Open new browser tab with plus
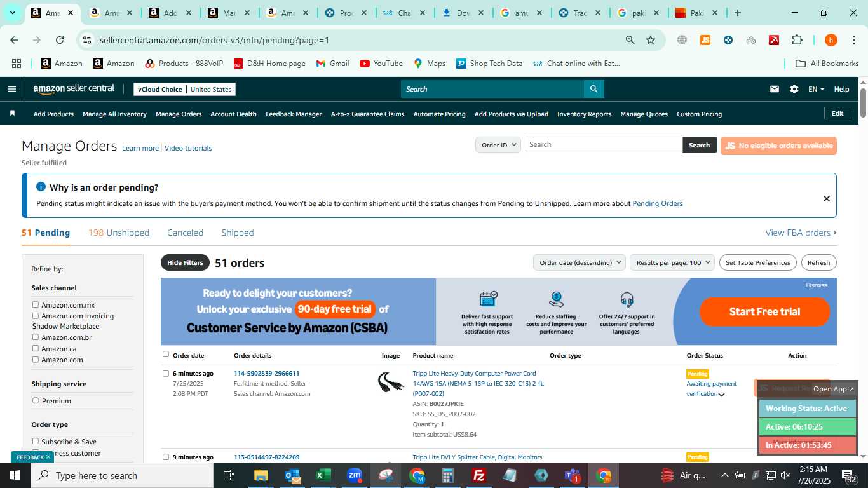 click(737, 13)
